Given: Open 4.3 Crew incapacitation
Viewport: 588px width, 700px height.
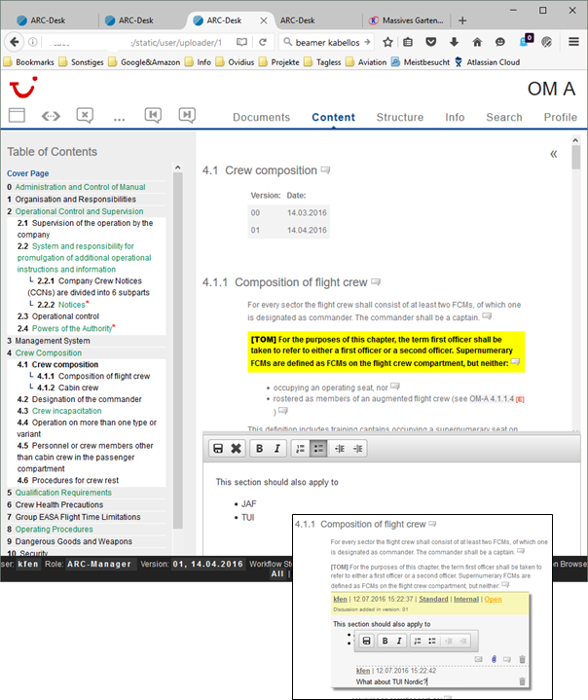Looking at the screenshot, I should (x=66, y=411).
